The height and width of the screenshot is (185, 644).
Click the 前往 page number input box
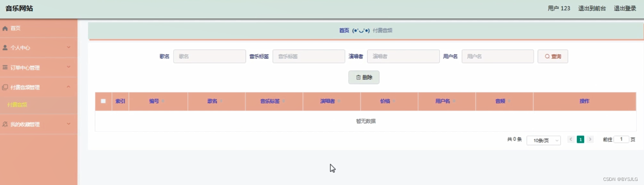point(621,139)
